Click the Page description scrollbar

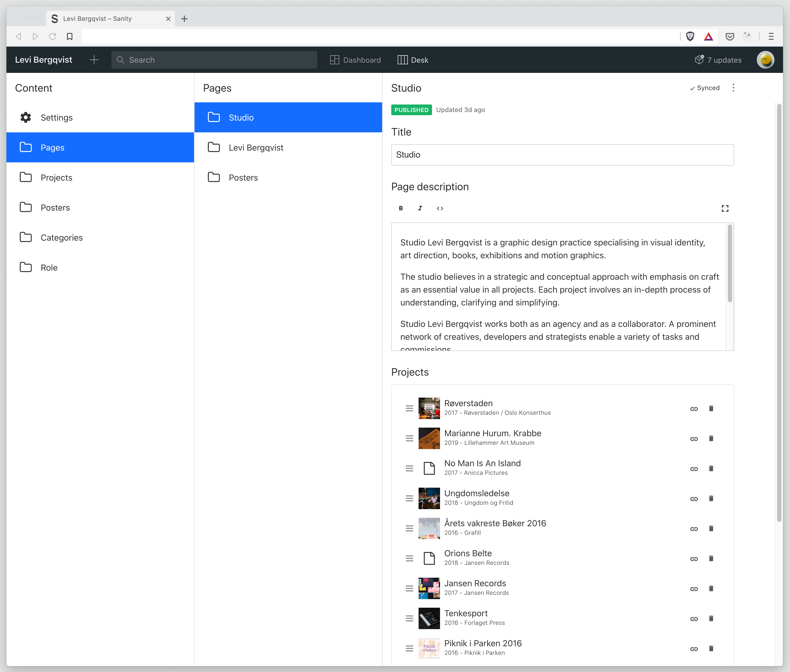pos(730,264)
